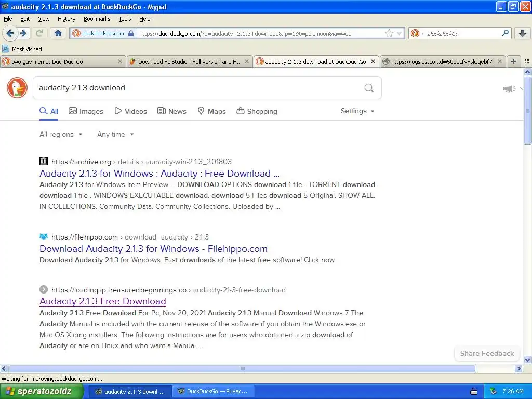The height and width of the screenshot is (399, 532).
Task: Open the browser home page icon
Action: 58,33
